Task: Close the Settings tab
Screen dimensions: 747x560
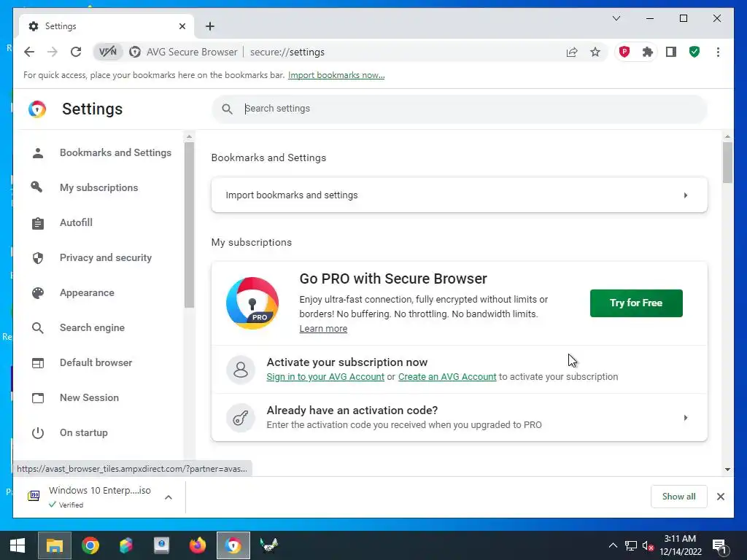Action: click(x=182, y=26)
